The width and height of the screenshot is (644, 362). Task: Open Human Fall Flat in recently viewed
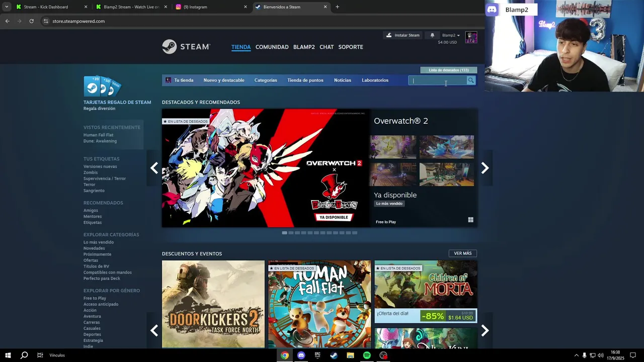98,135
